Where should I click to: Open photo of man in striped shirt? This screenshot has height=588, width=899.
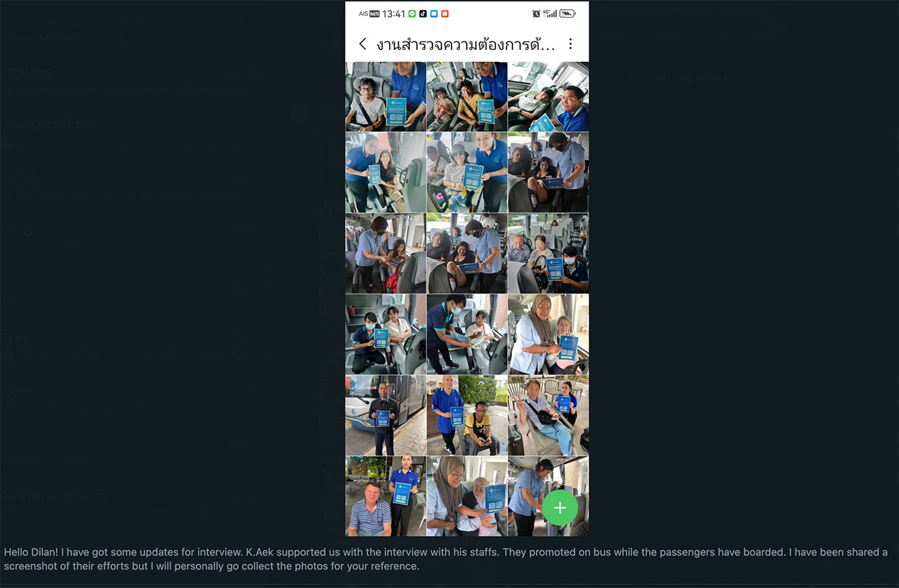386,496
